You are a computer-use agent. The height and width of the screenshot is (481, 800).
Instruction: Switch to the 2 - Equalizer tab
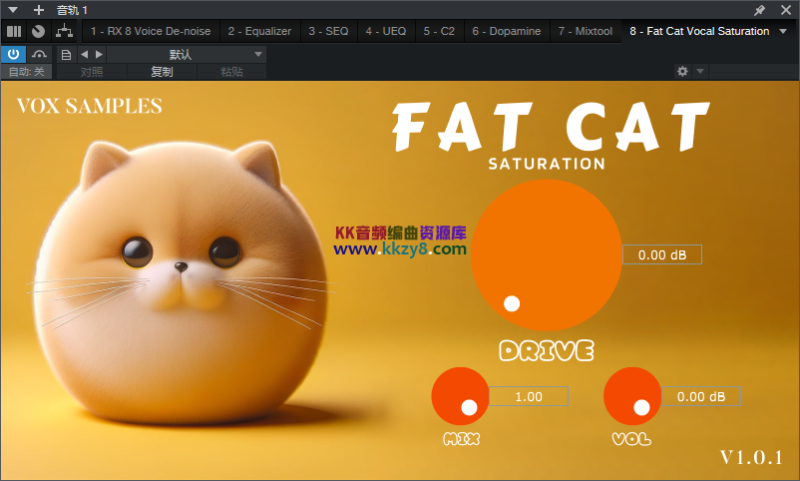pyautogui.click(x=260, y=31)
